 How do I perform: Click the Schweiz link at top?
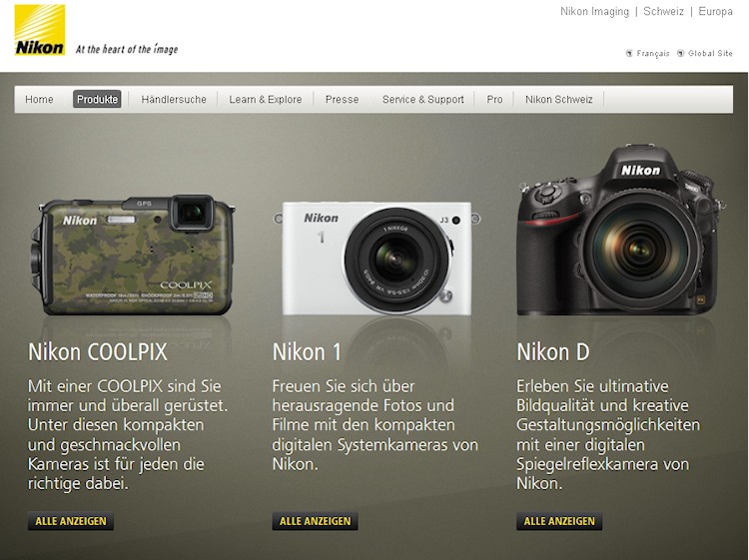click(663, 11)
